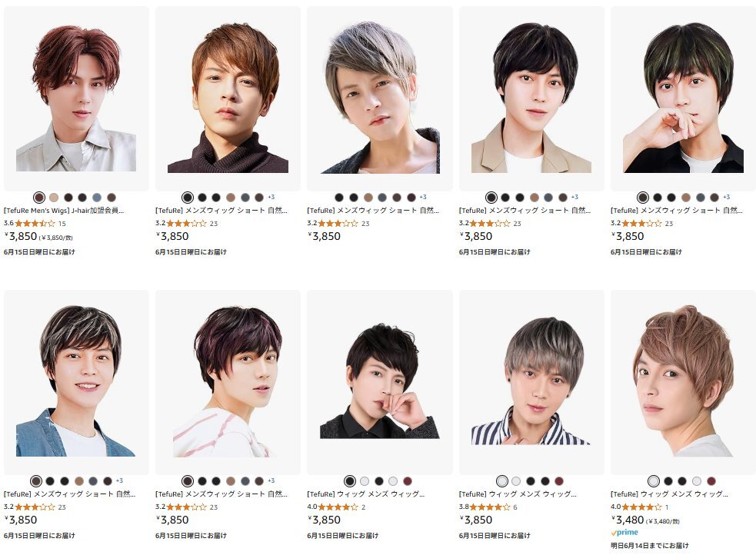Open the black wig model touching his nose

point(379,382)
